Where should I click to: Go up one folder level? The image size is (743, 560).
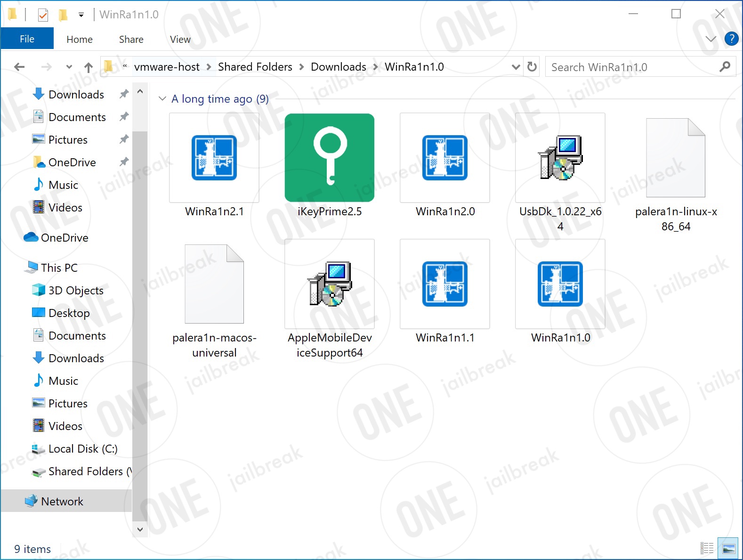pyautogui.click(x=89, y=67)
